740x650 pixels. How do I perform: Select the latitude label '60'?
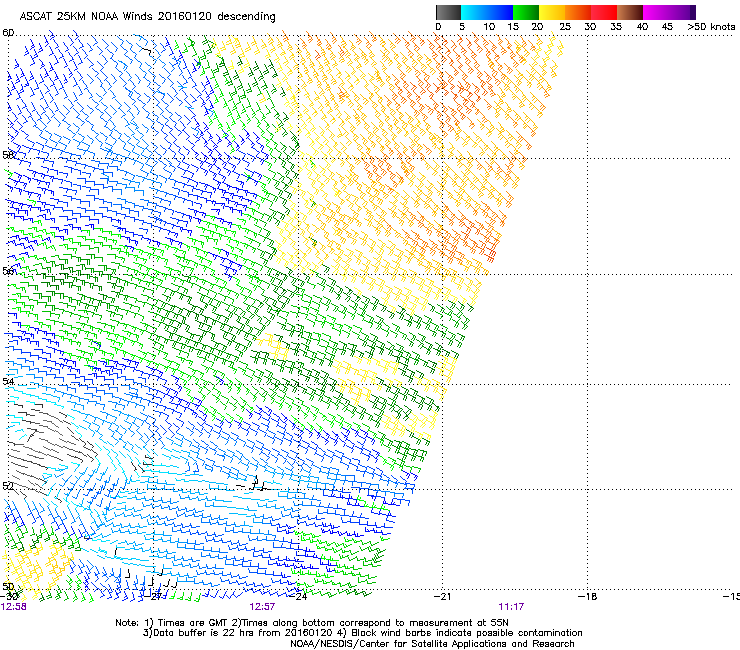click(x=8, y=33)
